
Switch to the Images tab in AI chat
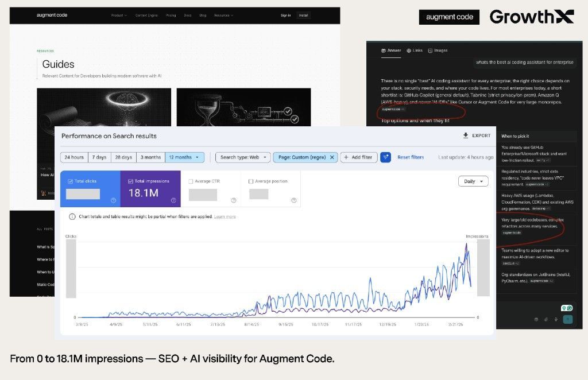click(x=438, y=51)
